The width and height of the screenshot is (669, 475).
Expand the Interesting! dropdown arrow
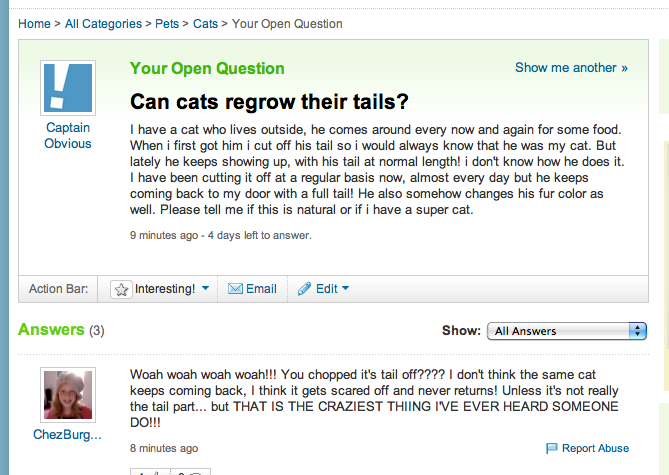point(205,288)
